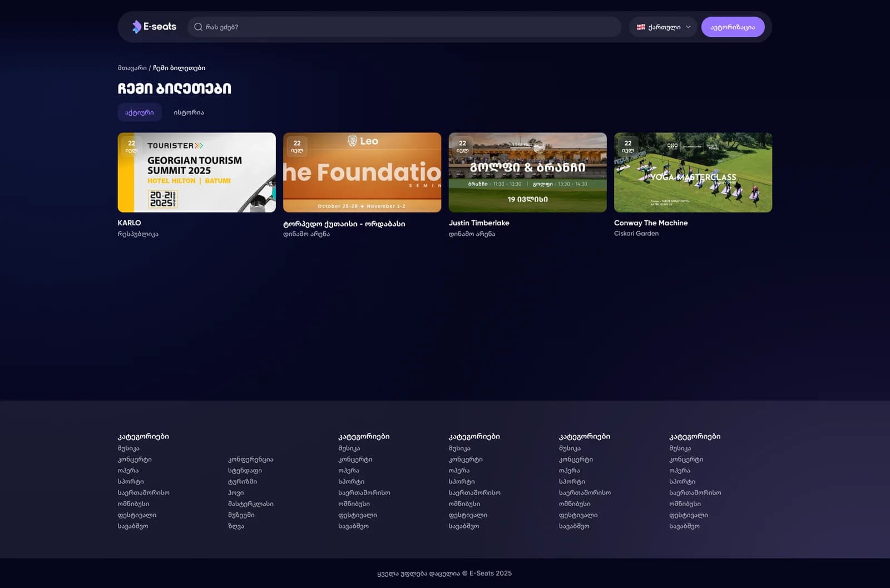Open the Leo Foundation event thumbnail

pos(362,172)
